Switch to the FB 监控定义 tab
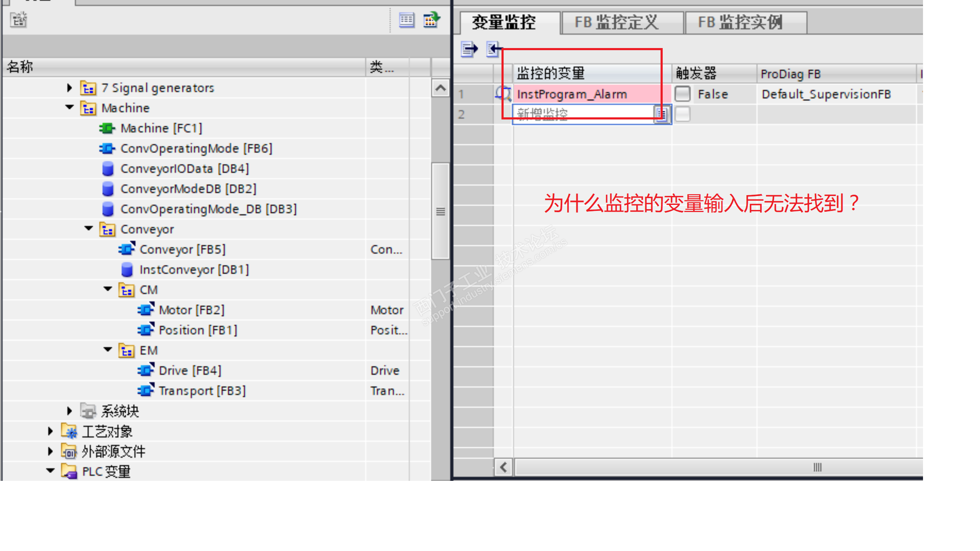The width and height of the screenshot is (980, 551). coord(617,22)
